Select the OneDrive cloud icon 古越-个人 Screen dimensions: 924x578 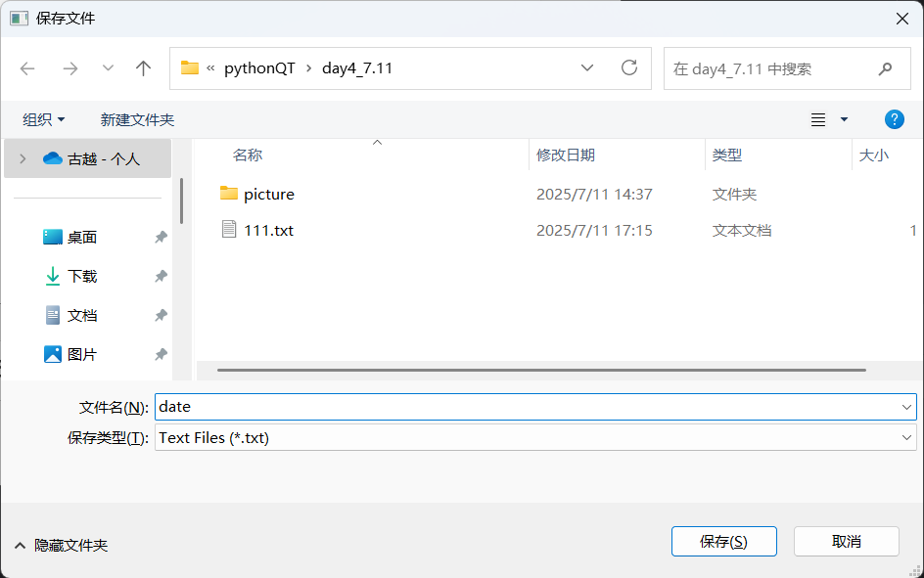point(54,157)
